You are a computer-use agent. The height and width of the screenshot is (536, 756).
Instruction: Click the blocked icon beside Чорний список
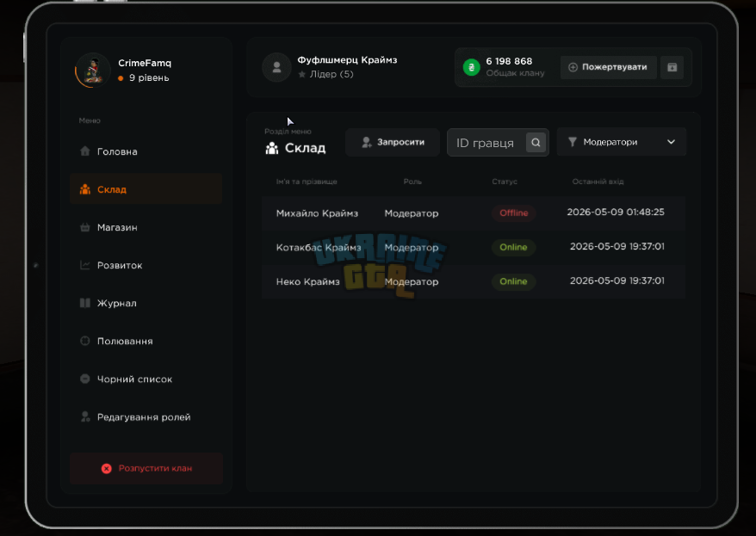coord(85,379)
